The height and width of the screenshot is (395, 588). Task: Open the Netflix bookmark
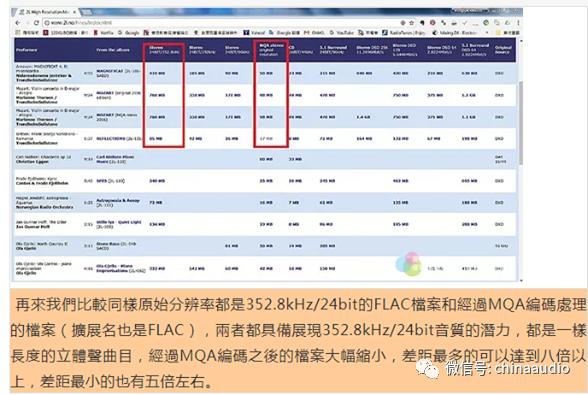tap(104, 33)
